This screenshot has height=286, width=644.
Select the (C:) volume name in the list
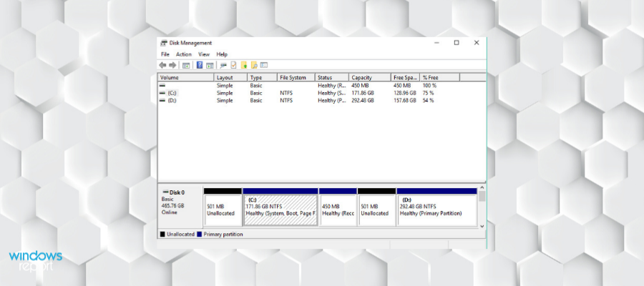pyautogui.click(x=172, y=93)
